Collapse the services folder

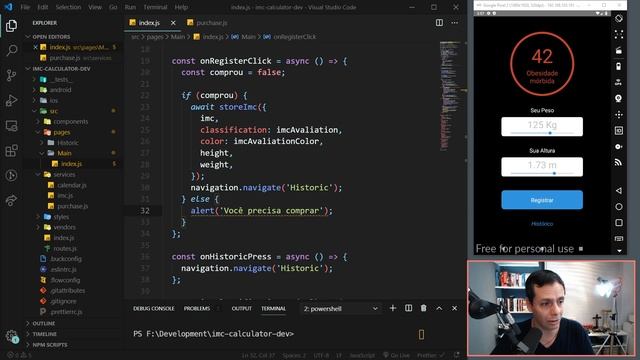click(x=64, y=174)
